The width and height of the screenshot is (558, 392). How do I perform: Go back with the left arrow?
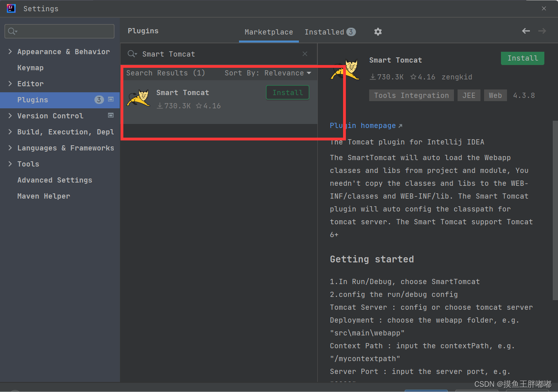coord(526,31)
